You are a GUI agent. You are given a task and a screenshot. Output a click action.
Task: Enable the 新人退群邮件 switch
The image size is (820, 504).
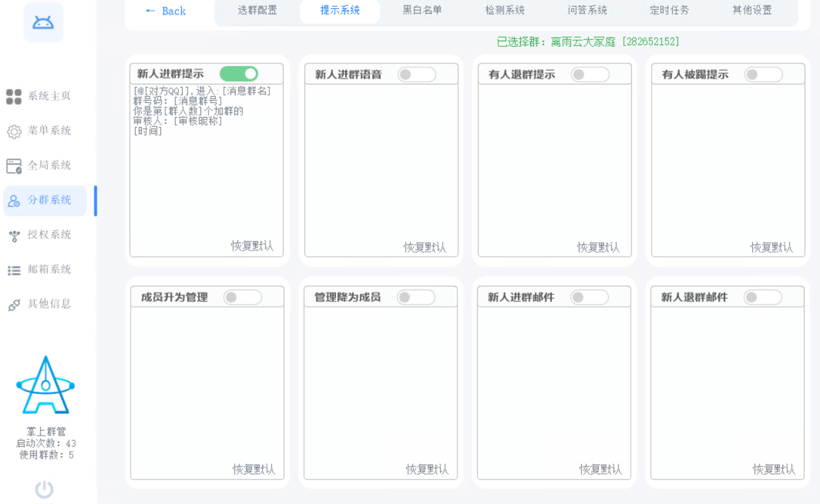click(763, 297)
